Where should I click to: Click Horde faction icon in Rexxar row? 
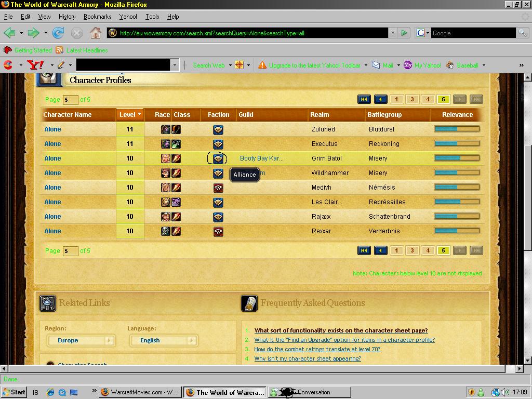[x=218, y=231]
